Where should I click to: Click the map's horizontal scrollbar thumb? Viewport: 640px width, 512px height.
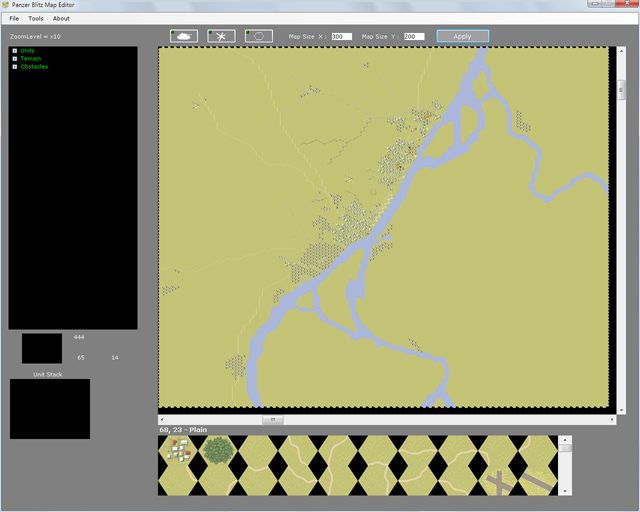[273, 420]
